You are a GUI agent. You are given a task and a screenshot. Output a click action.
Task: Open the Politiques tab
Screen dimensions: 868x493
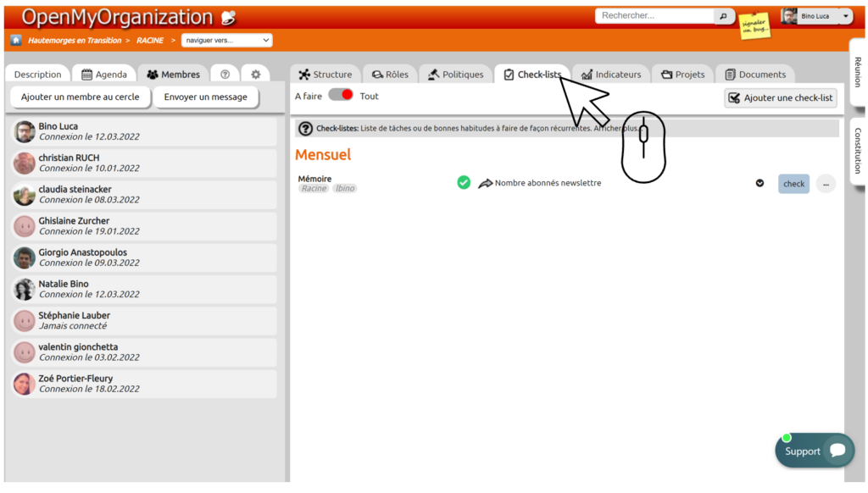click(455, 75)
